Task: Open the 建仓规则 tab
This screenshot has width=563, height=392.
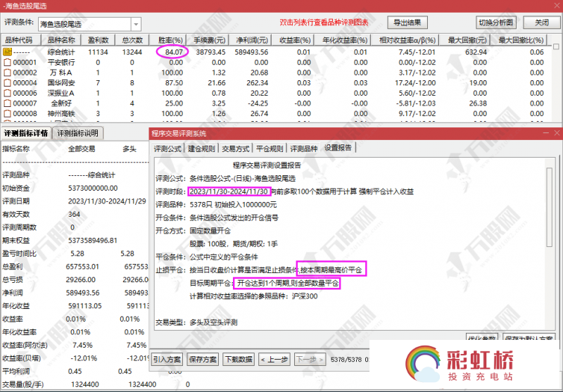Action: pyautogui.click(x=201, y=148)
